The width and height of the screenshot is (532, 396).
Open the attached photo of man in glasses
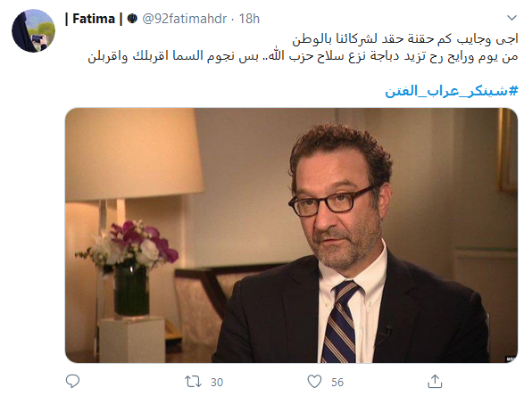click(292, 235)
